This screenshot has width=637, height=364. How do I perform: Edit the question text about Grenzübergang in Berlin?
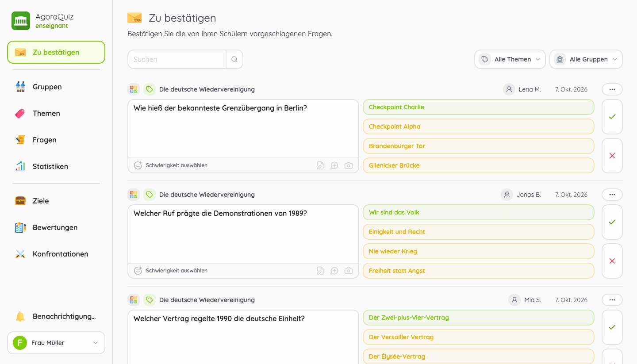click(243, 129)
